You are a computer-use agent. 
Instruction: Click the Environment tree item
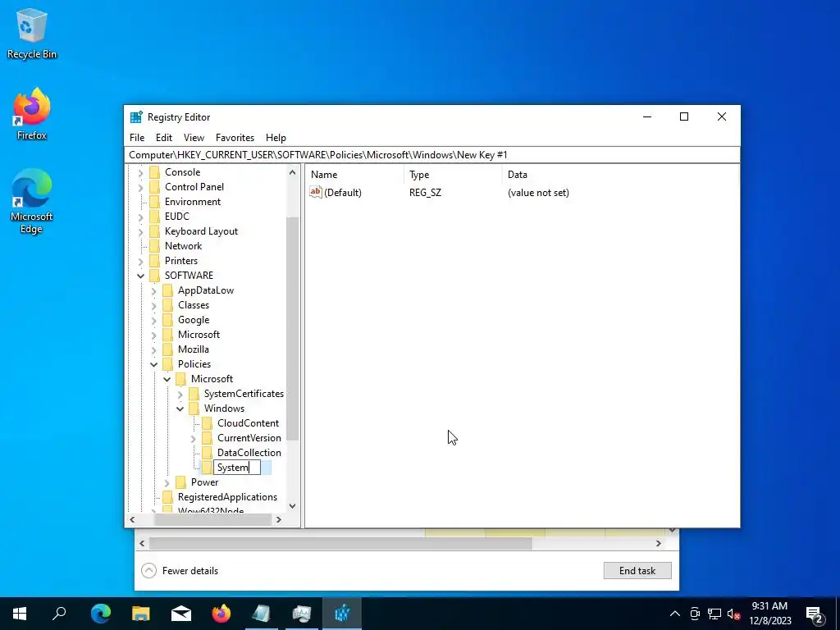click(192, 202)
